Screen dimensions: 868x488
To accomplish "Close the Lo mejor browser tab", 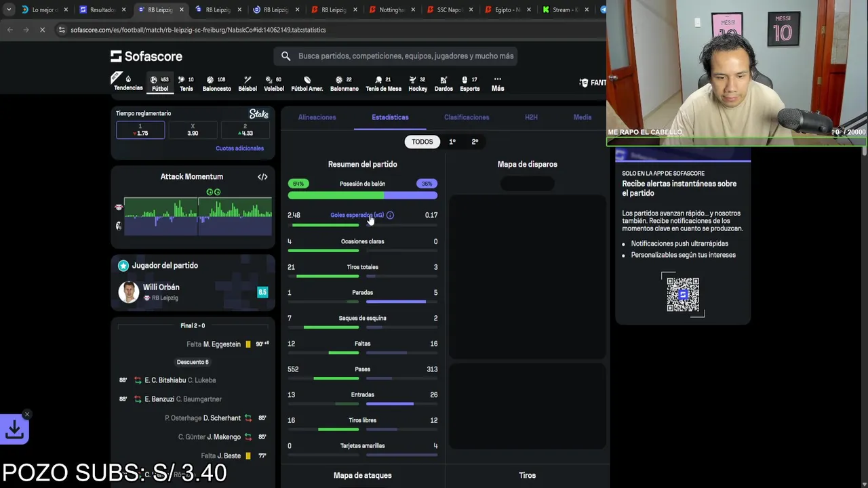I will pyautogui.click(x=66, y=9).
